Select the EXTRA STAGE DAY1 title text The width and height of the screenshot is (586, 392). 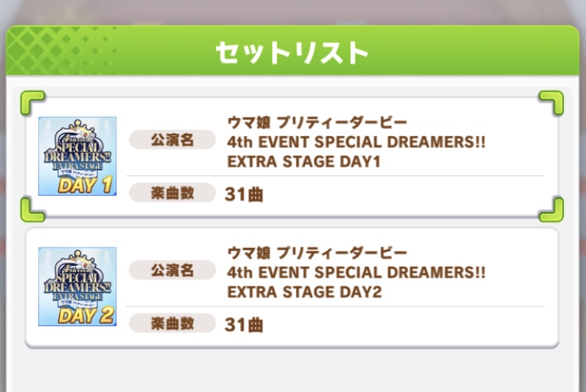[303, 163]
